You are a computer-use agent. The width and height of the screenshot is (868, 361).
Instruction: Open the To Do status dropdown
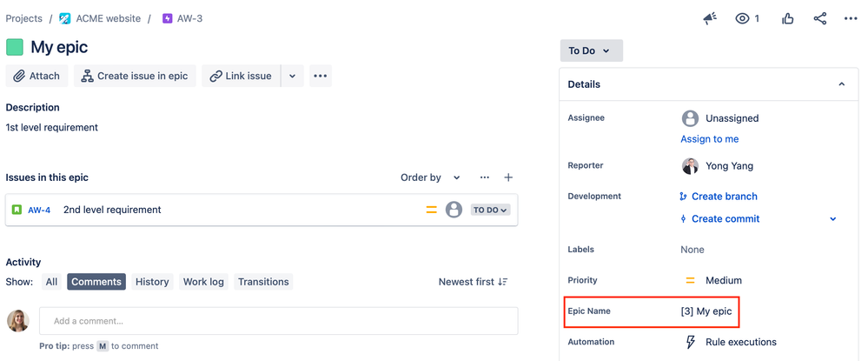[x=591, y=50]
